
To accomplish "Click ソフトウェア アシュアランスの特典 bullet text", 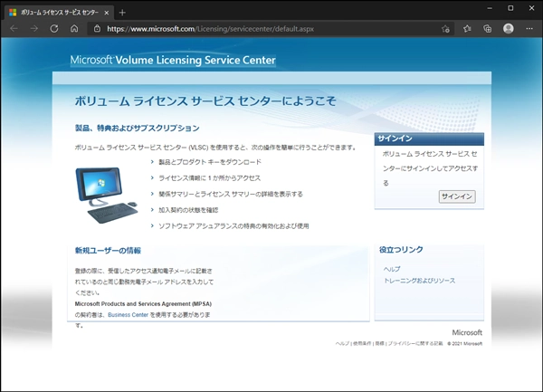I will [233, 226].
